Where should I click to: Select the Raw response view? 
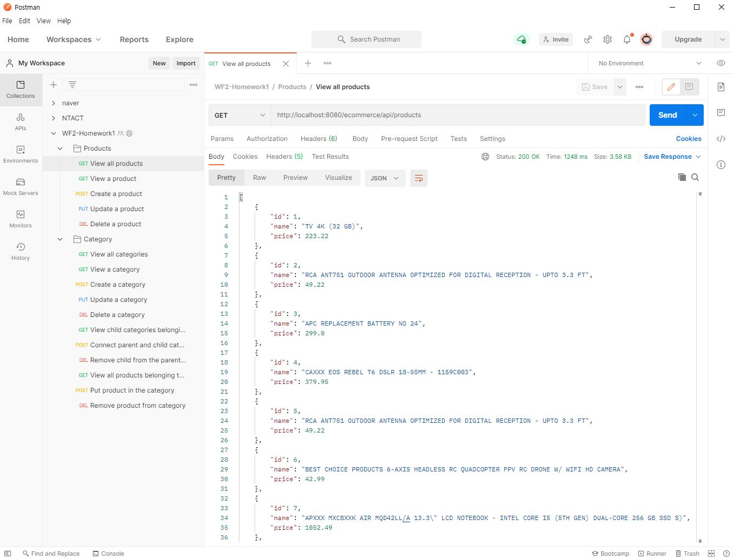pos(259,178)
